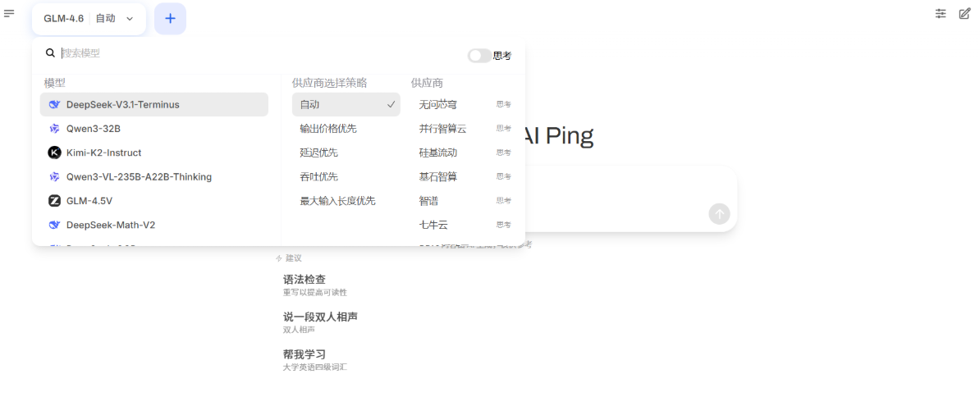Choose 延迟优先 strategy

[346, 153]
